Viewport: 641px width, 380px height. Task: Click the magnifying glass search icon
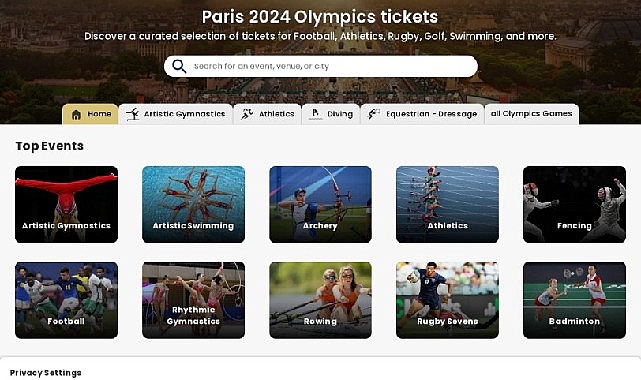click(x=179, y=66)
